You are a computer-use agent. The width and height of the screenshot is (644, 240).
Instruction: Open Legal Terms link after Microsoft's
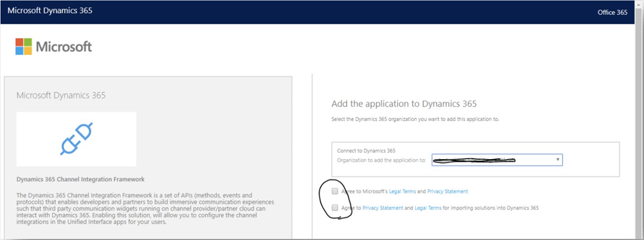(402, 191)
